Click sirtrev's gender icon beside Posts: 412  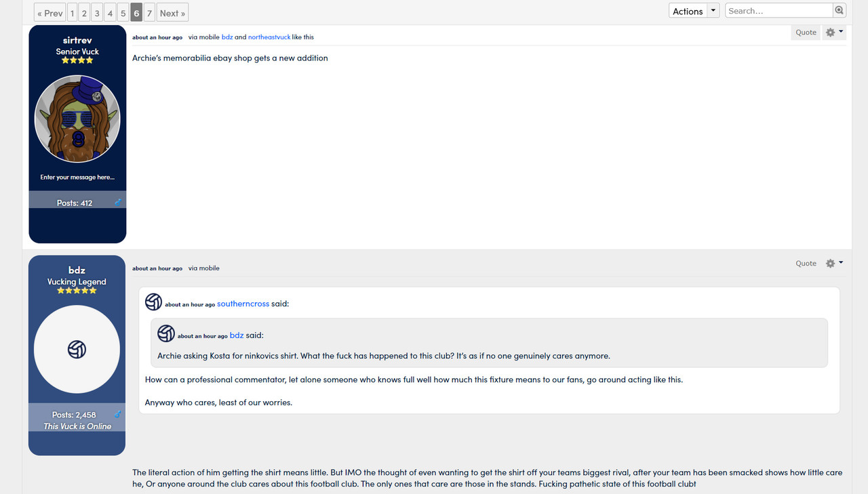(x=117, y=202)
